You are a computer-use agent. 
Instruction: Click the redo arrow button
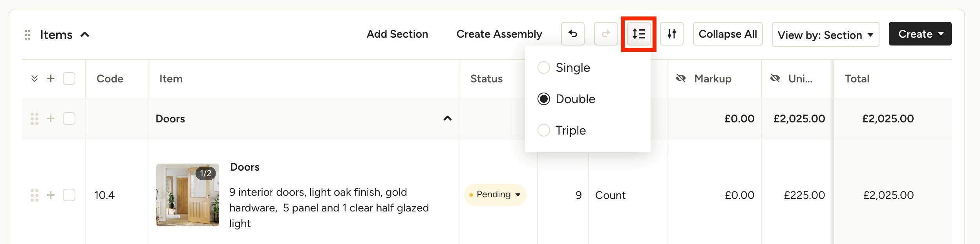pyautogui.click(x=605, y=34)
